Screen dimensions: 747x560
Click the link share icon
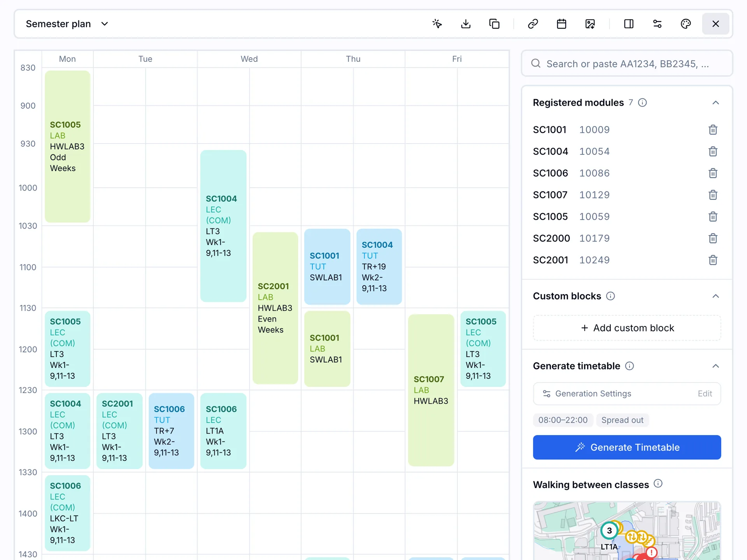533,24
